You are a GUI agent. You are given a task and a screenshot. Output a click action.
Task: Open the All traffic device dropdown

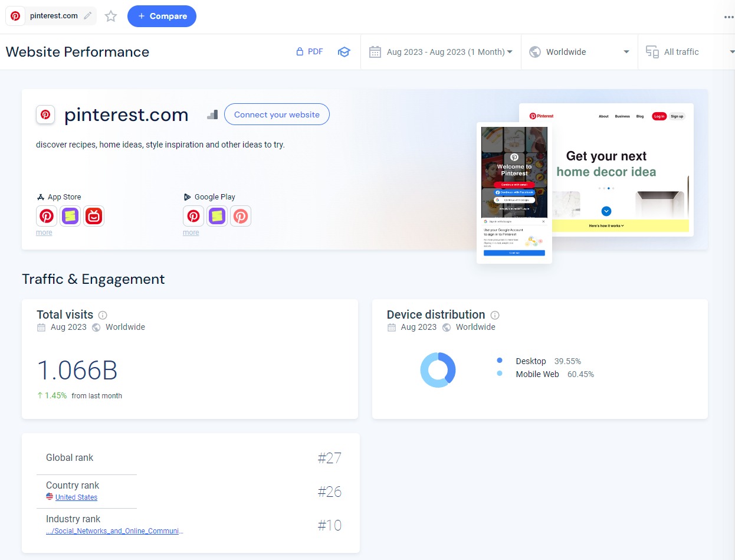point(687,52)
